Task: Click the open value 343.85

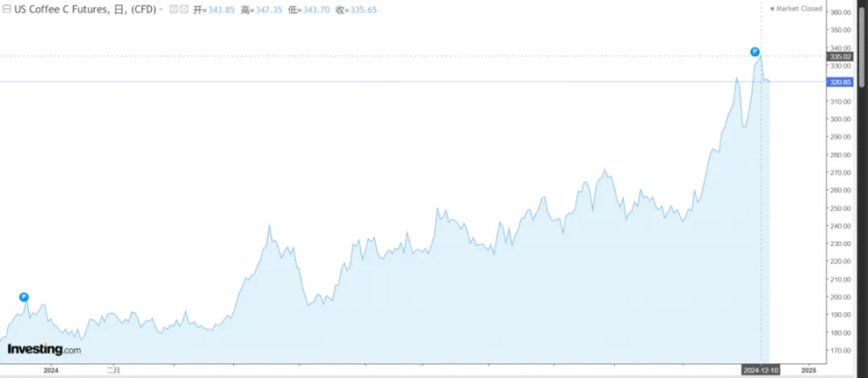Action: [221, 10]
